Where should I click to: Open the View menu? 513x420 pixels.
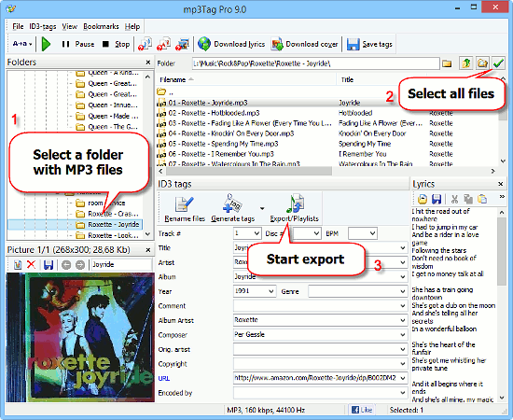(x=69, y=26)
